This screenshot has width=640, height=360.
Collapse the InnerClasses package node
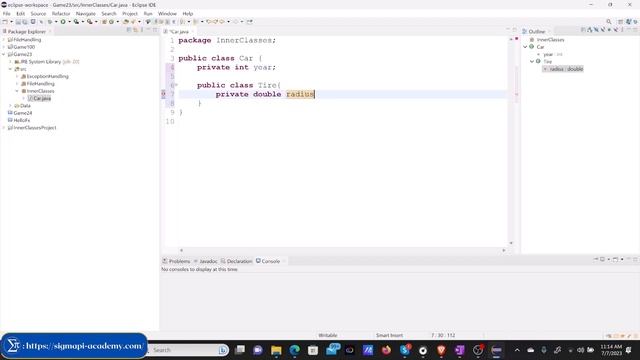pyautogui.click(x=17, y=91)
